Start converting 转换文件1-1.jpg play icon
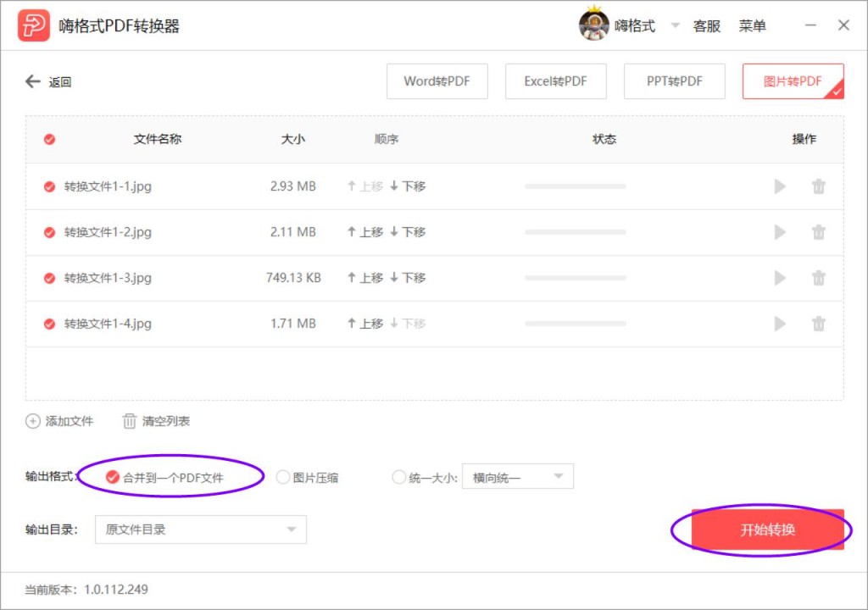This screenshot has height=610, width=868. point(780,186)
